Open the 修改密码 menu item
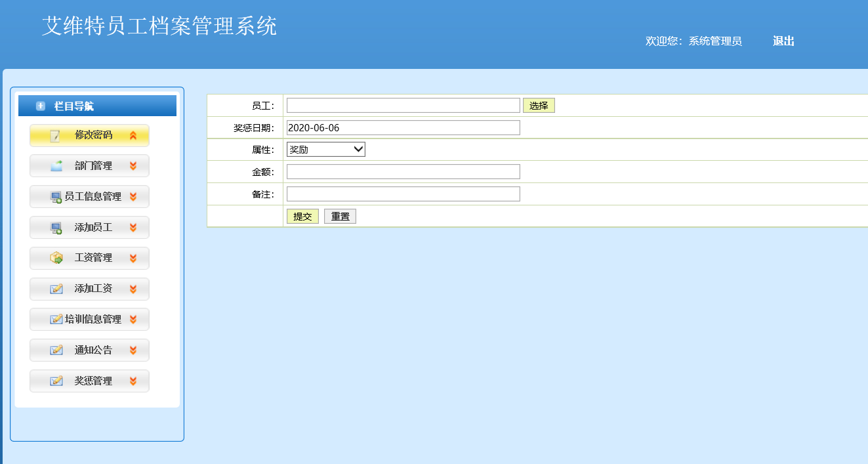The width and height of the screenshot is (868, 464). click(89, 135)
